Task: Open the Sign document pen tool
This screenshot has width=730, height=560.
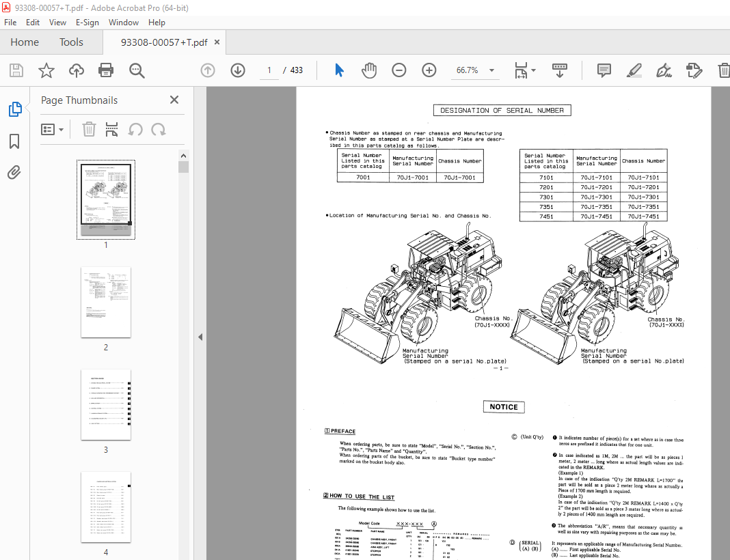Action: coord(664,70)
